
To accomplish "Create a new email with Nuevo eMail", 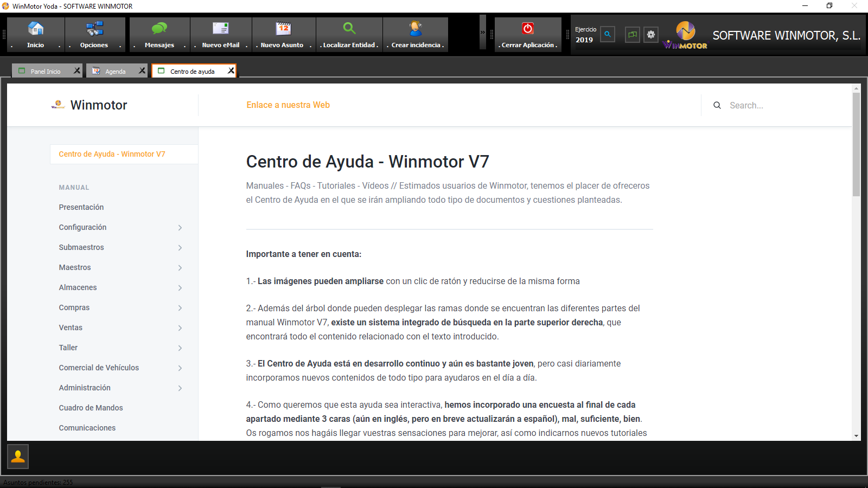I will (x=221, y=34).
